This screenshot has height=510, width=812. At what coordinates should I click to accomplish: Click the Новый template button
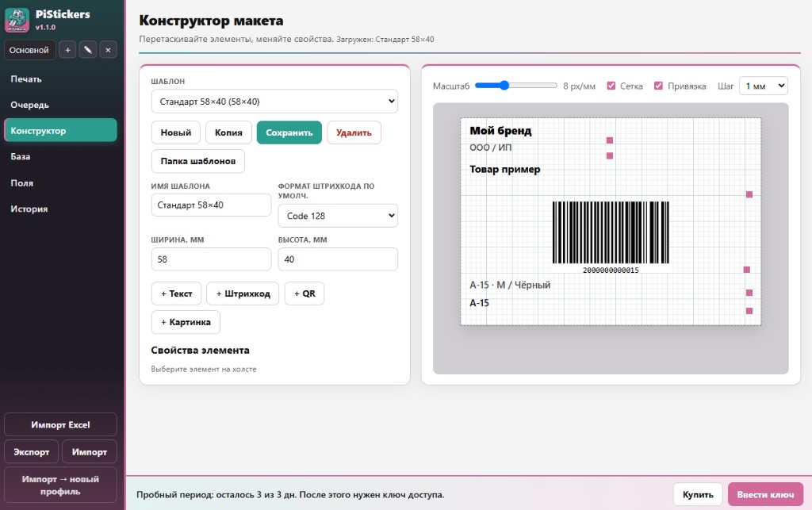[x=176, y=132]
